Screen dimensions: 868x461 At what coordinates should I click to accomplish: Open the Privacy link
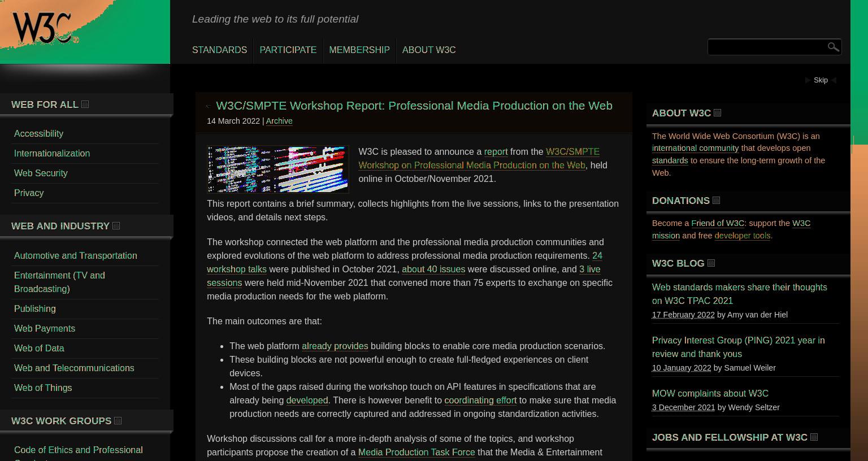(x=29, y=193)
